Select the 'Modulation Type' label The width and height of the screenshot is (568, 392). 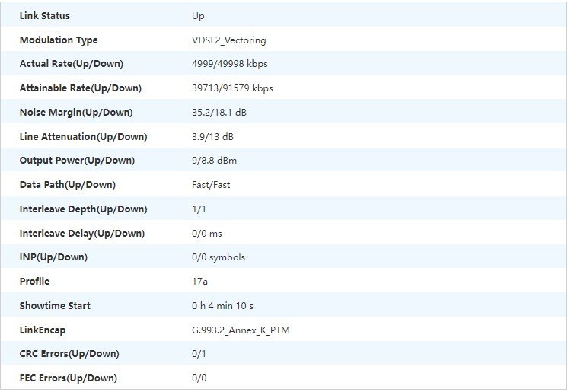[59, 40]
